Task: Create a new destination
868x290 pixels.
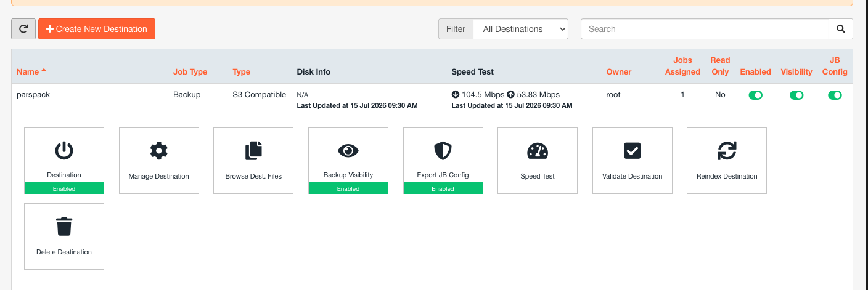Action: coord(97,29)
